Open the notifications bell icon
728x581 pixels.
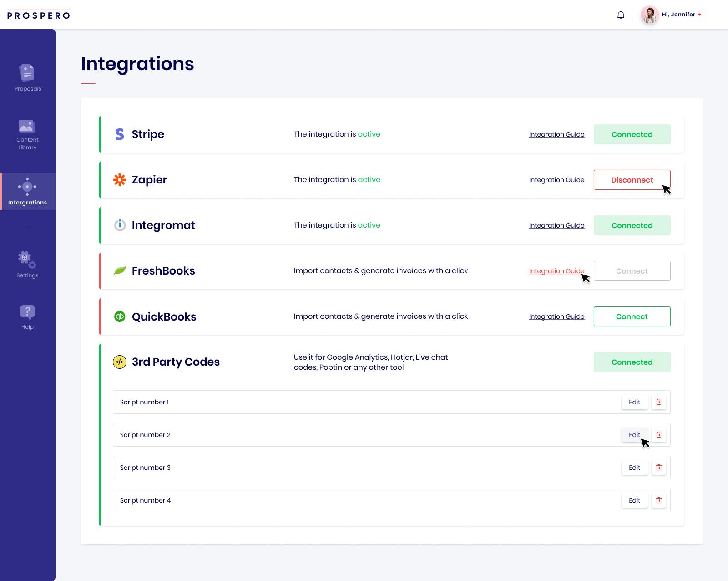[x=621, y=15]
